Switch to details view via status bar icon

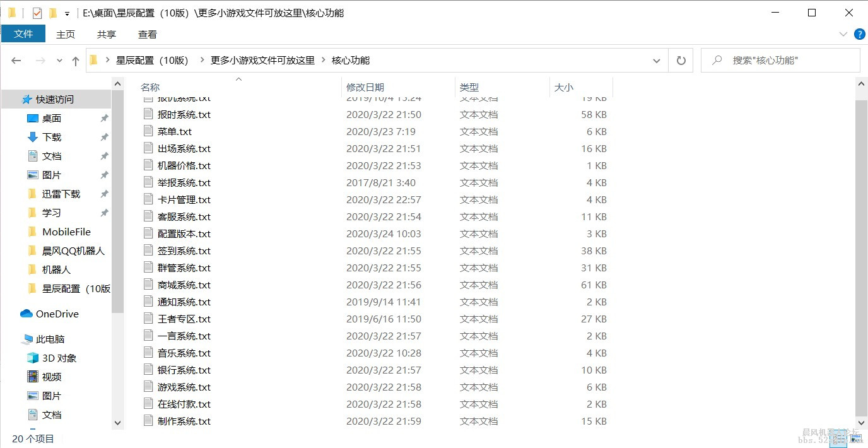click(x=839, y=439)
